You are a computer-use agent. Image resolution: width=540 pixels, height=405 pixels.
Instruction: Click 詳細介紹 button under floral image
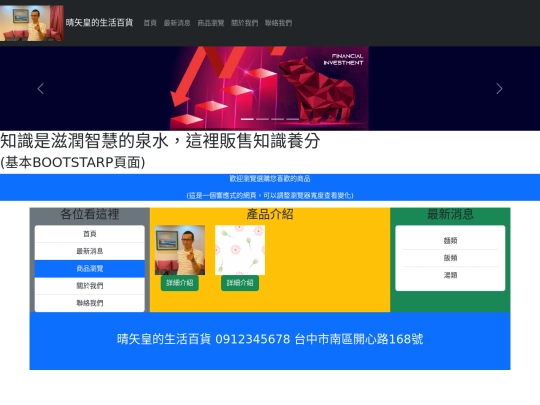[240, 283]
